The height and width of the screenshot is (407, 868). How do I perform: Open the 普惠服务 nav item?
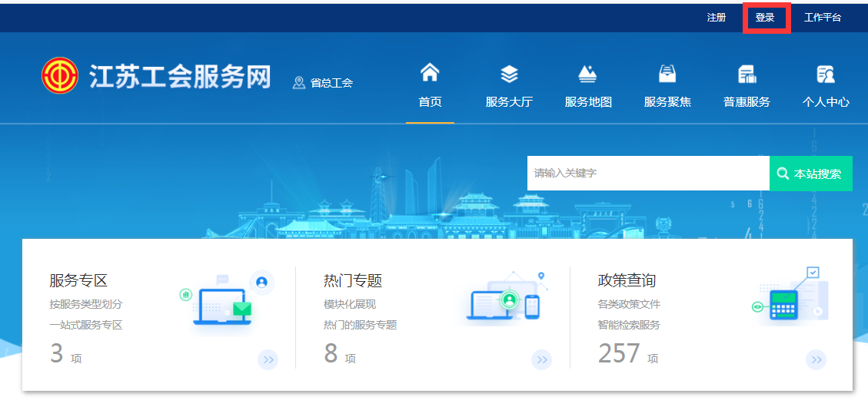tap(747, 101)
